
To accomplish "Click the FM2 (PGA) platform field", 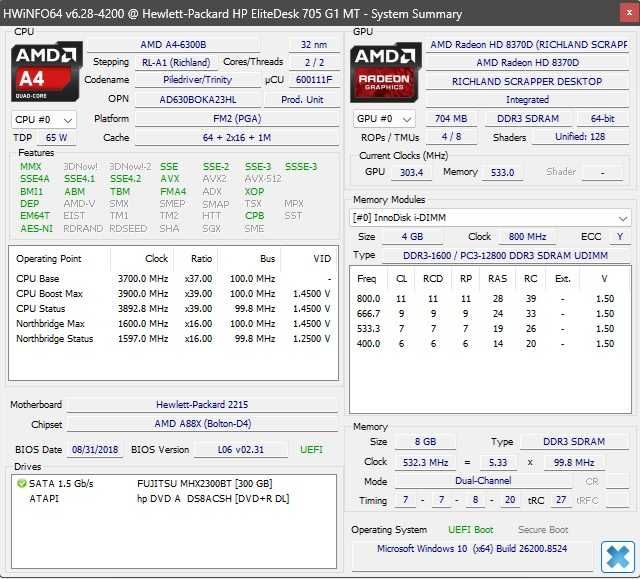I will tap(237, 119).
